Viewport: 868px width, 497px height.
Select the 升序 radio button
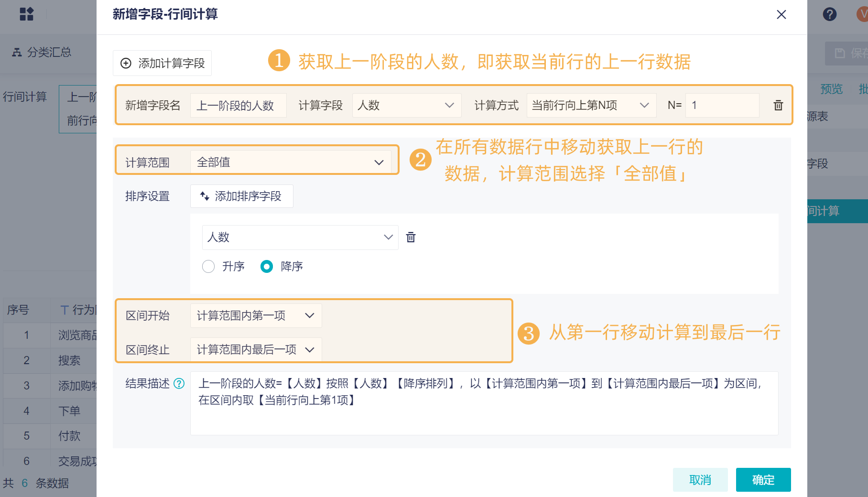[x=208, y=266]
